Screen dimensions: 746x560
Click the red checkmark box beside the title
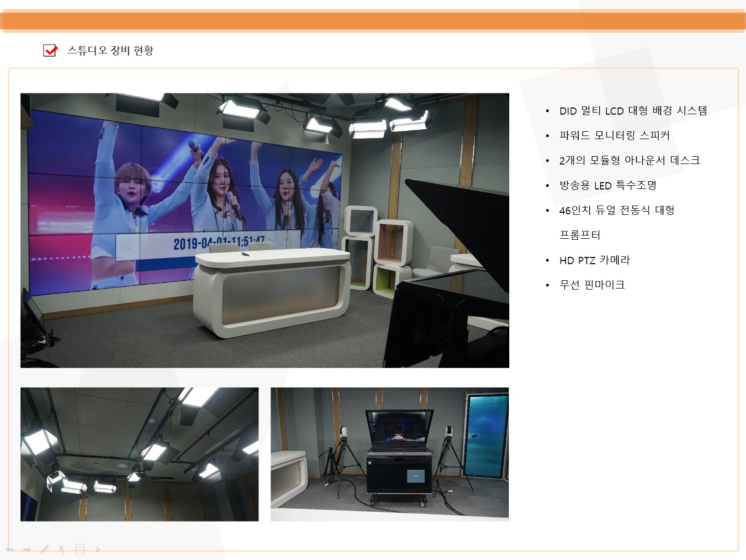click(50, 50)
